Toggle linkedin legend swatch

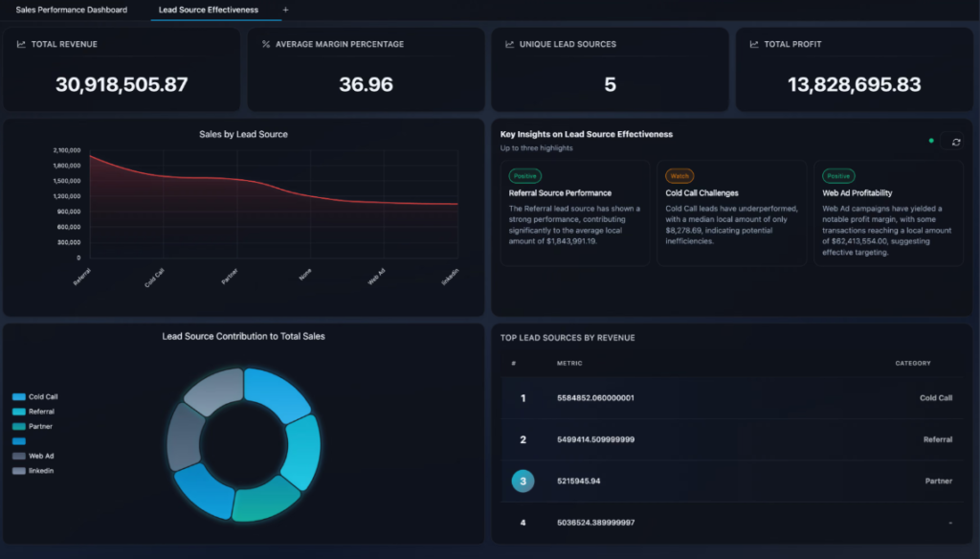tap(19, 471)
